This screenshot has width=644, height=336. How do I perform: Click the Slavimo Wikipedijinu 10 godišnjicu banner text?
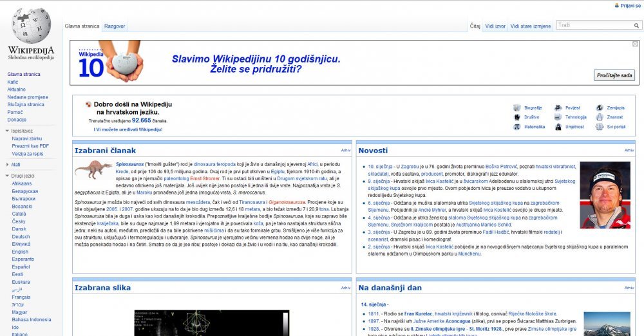[256, 64]
